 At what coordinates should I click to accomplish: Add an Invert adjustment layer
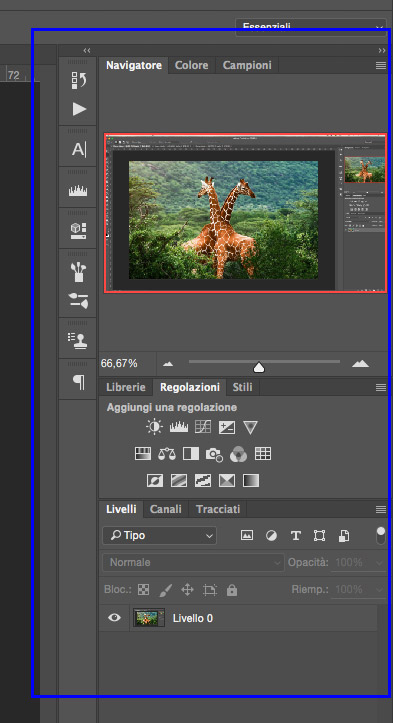[155, 481]
